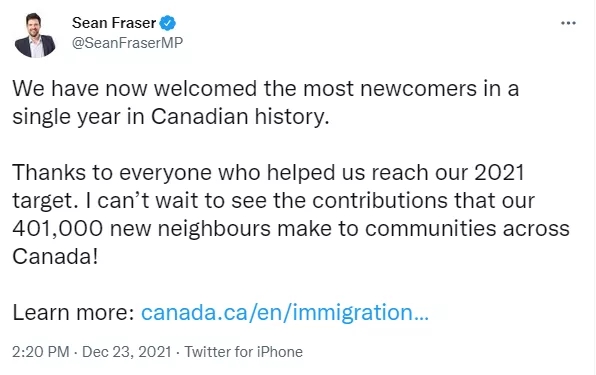Screen dimensions: 596x375
Task: Click the Sean Fraser display name
Action: click(114, 23)
